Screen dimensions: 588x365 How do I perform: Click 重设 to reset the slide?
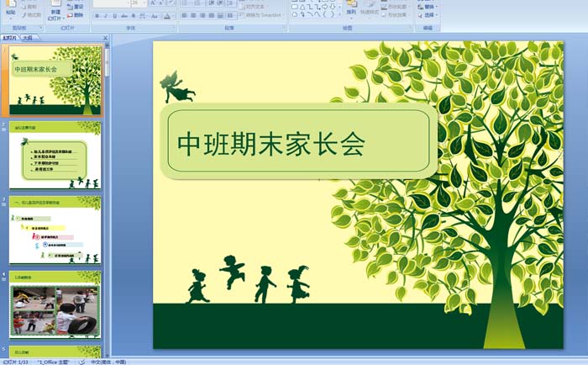point(76,7)
